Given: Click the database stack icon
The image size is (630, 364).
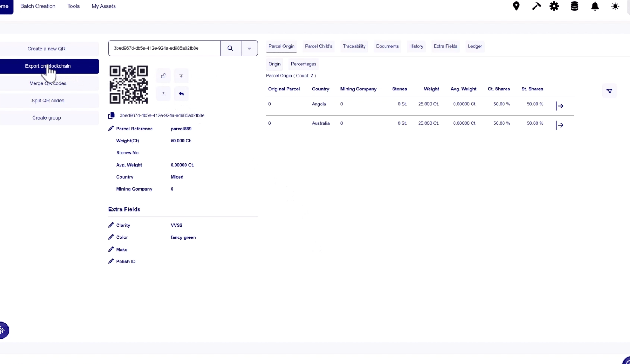Looking at the screenshot, I should [x=574, y=6].
